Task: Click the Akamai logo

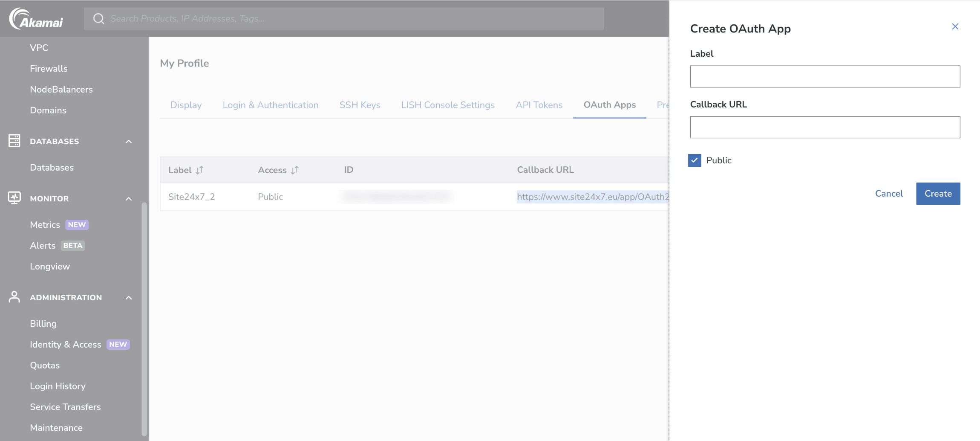Action: coord(36,19)
